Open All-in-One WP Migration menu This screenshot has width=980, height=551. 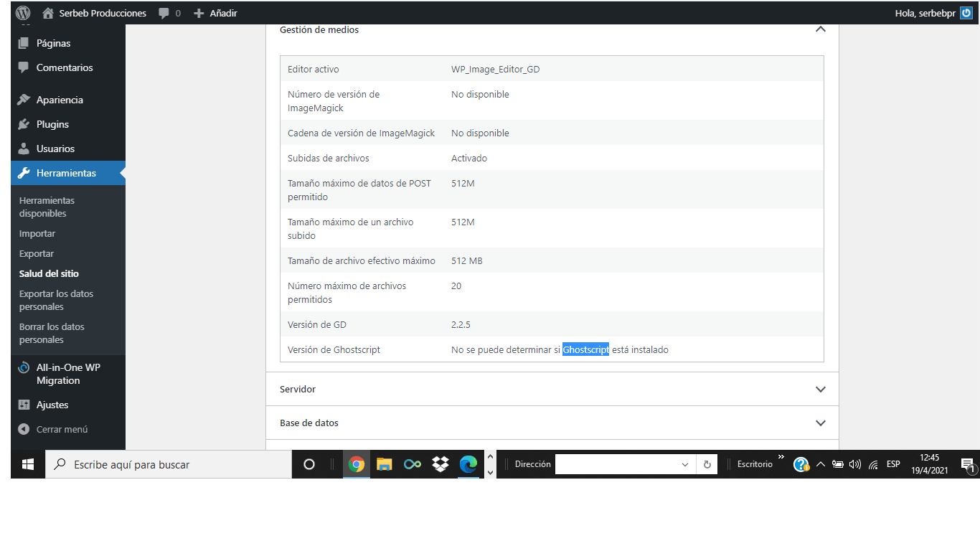pyautogui.click(x=68, y=374)
